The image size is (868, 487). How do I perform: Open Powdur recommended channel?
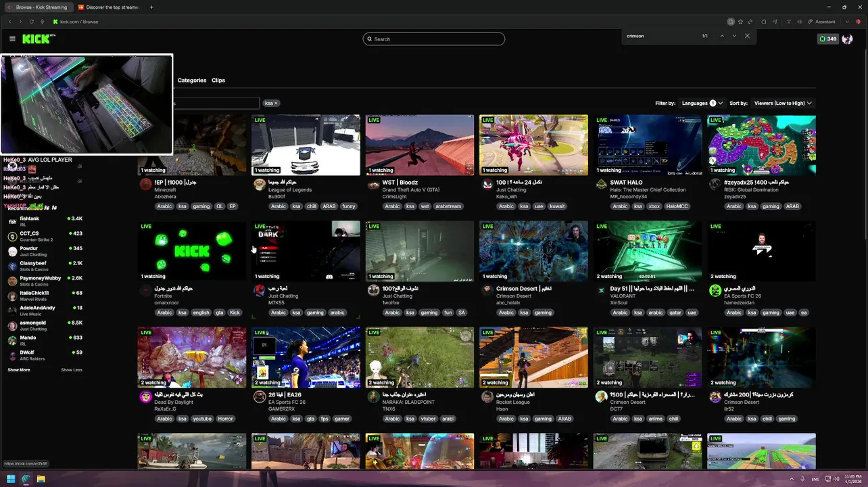pos(45,251)
